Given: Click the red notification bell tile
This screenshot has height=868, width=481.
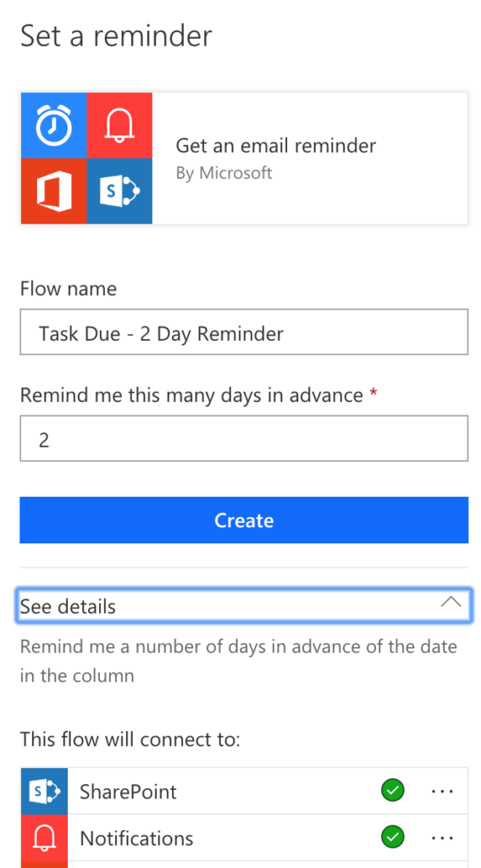Looking at the screenshot, I should [x=119, y=125].
